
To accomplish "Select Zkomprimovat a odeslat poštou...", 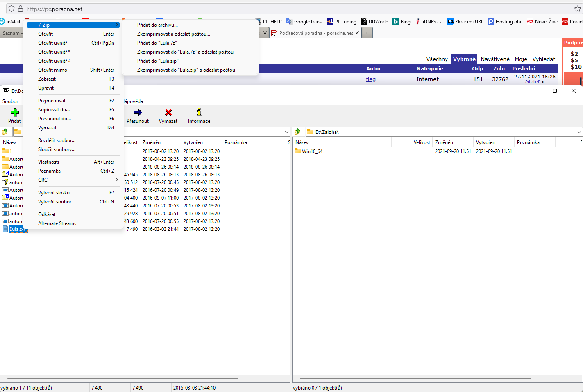I will point(174,34).
